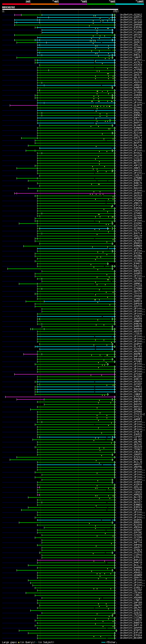Open hit UniRef100_Q22612

(x=131, y=15)
